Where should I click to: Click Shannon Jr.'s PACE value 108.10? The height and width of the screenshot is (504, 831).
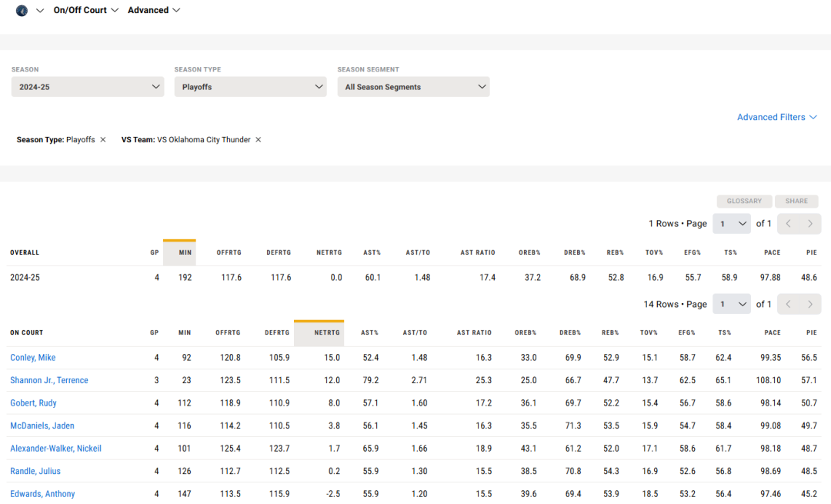click(x=769, y=381)
